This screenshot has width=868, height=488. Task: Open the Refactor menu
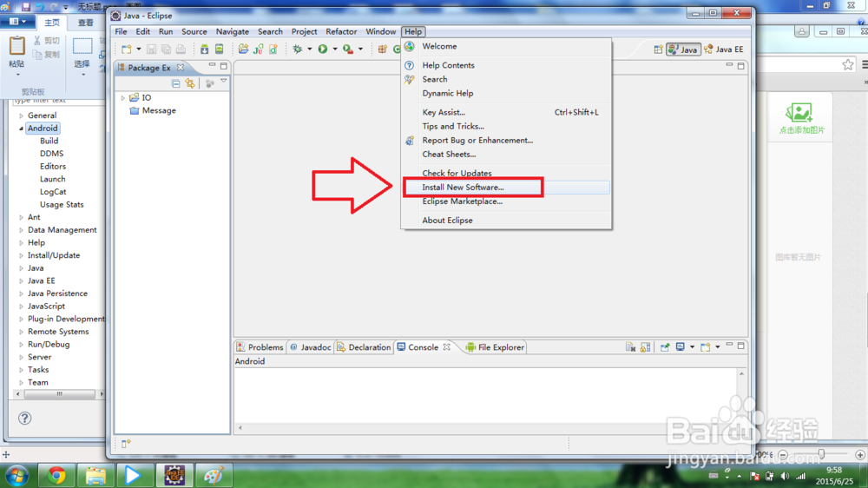click(341, 31)
